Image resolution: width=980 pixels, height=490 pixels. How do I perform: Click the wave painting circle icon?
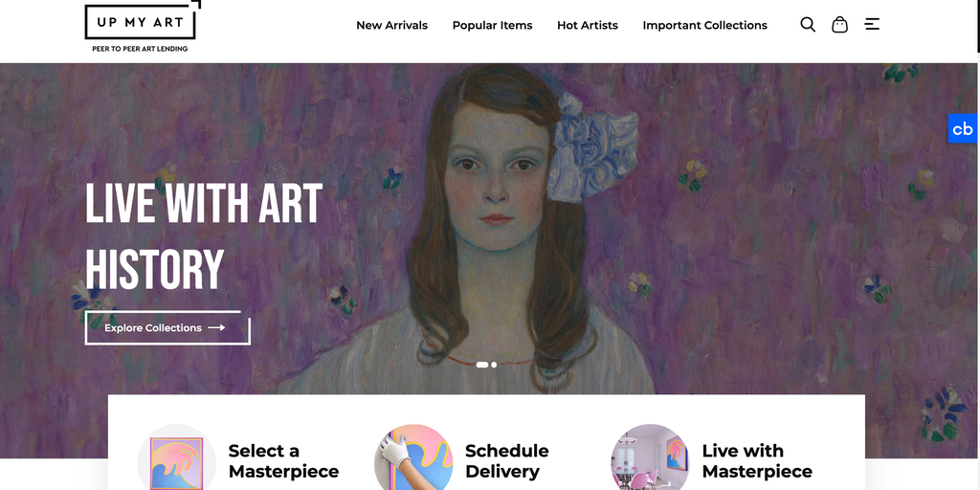tap(177, 460)
